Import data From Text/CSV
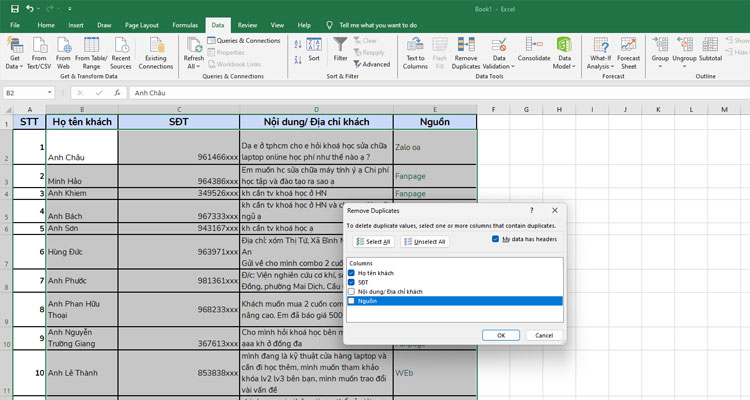This screenshot has width=750, height=400. click(x=39, y=53)
